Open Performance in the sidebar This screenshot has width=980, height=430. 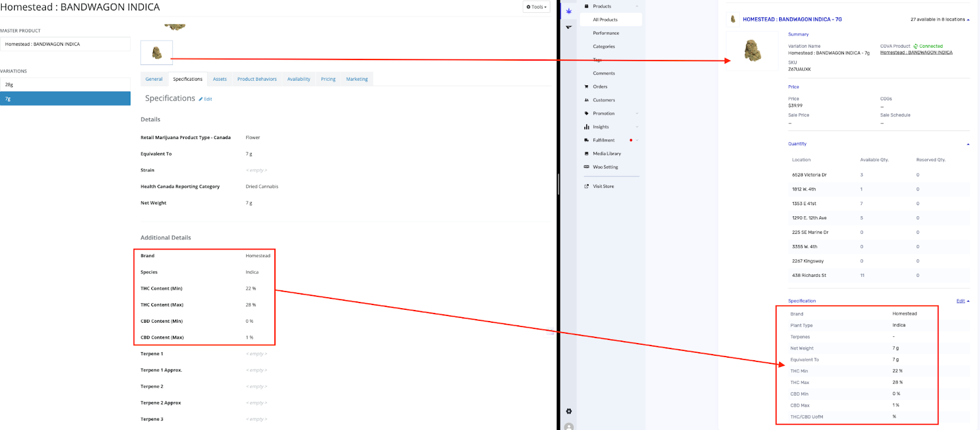pyautogui.click(x=606, y=33)
